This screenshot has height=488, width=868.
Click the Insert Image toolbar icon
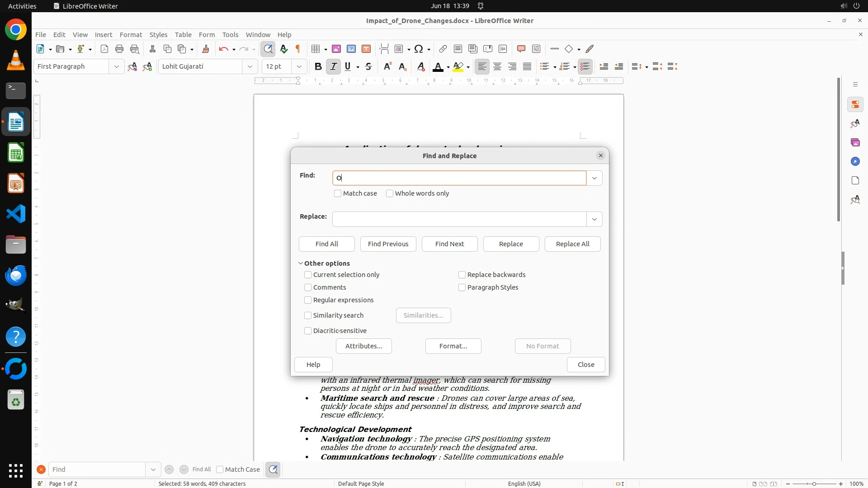336,49
